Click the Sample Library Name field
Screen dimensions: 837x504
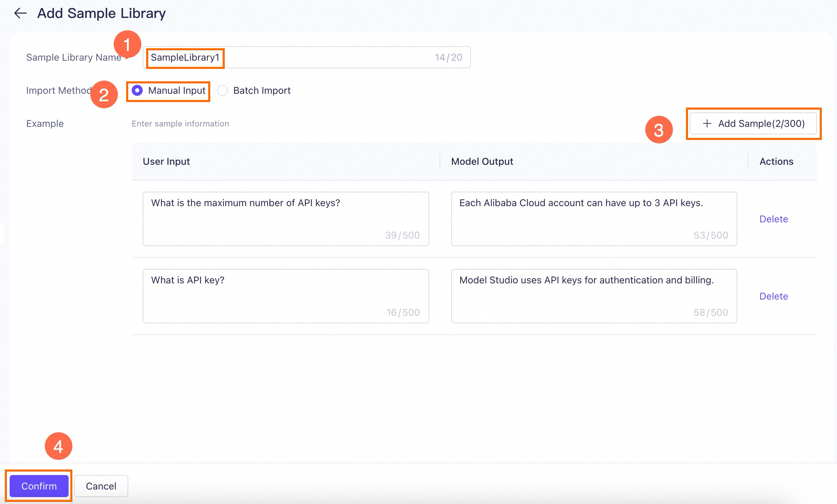306,57
